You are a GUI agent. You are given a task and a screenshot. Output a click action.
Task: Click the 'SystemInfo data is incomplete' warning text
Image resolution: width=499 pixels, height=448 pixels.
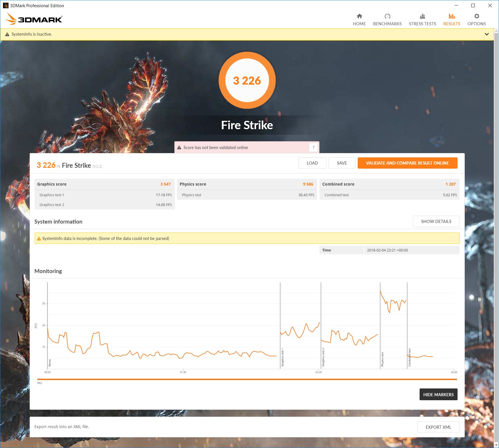[x=106, y=239]
